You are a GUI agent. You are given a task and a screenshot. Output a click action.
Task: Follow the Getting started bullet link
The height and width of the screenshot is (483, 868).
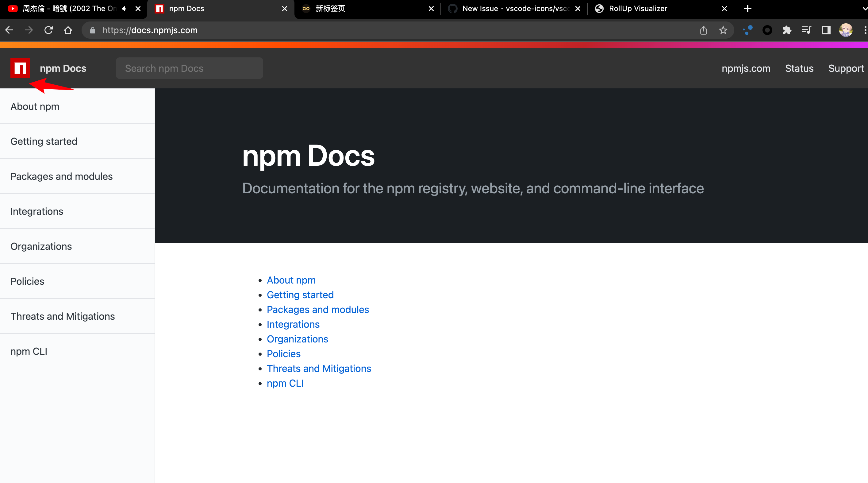coord(300,295)
